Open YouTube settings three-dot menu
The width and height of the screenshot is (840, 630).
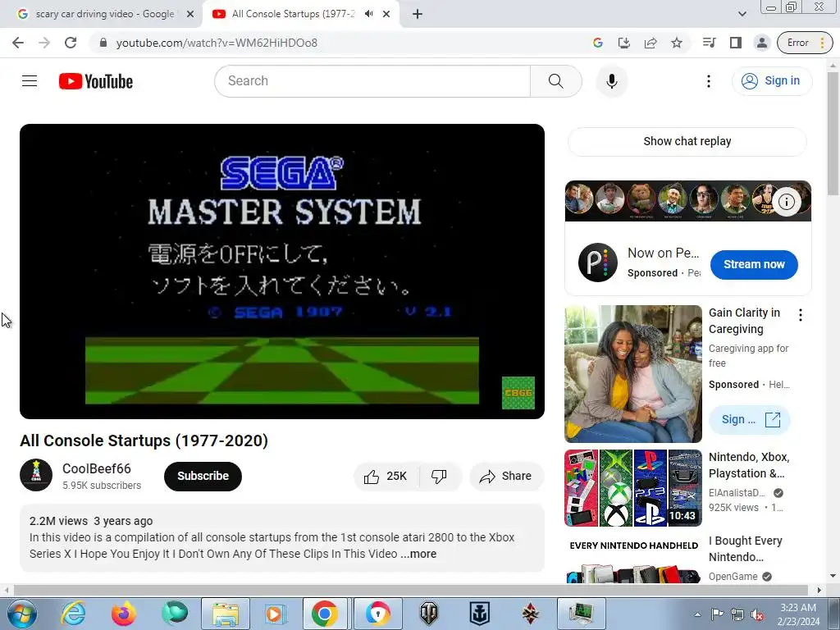[x=708, y=81]
